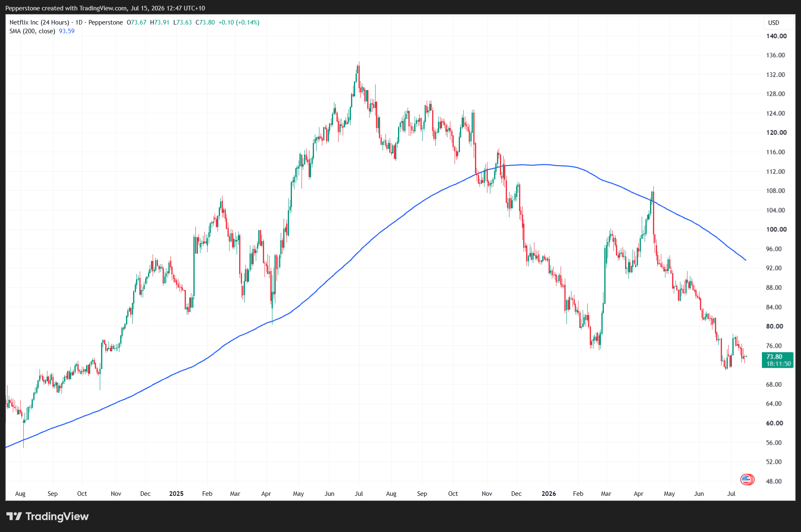Click the 56.00 price axis label
Image resolution: width=801 pixels, height=532 pixels.
tap(774, 443)
